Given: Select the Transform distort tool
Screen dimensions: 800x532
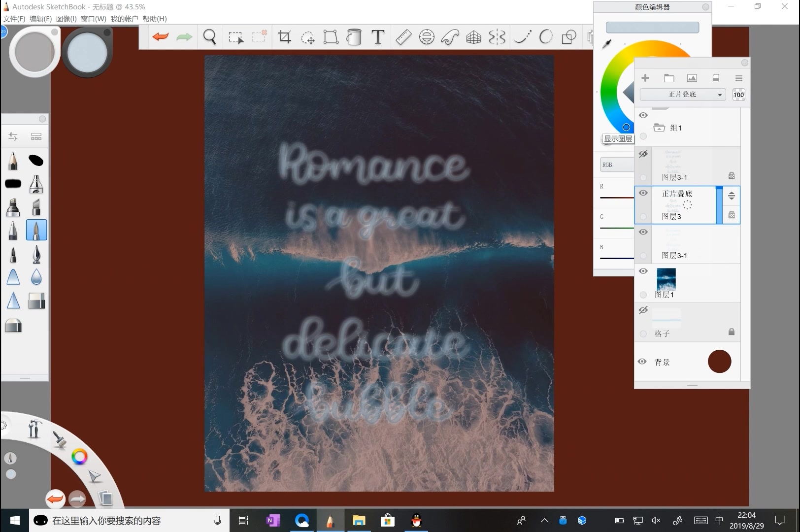Looking at the screenshot, I should pyautogui.click(x=331, y=37).
